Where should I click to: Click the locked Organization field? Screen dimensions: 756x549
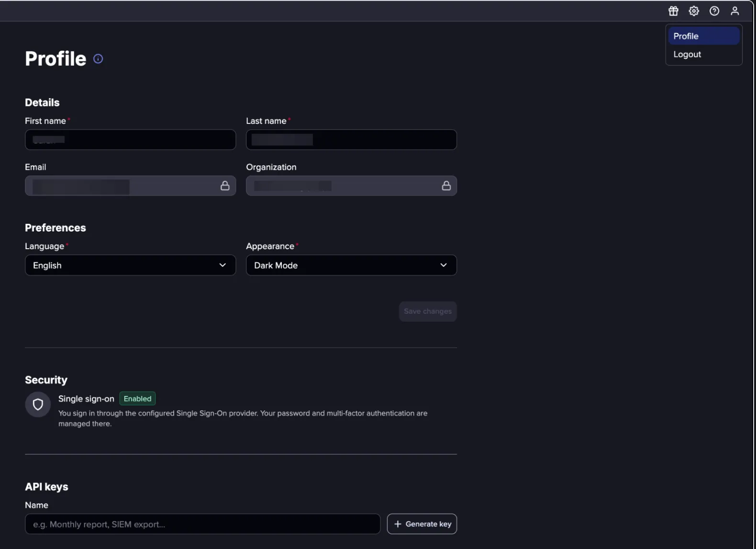(x=351, y=186)
